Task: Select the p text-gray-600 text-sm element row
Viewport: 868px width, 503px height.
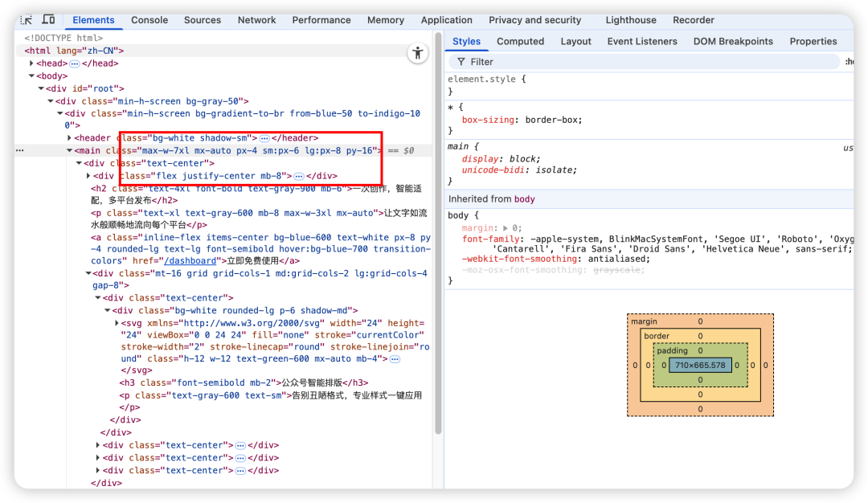Action: [271, 401]
